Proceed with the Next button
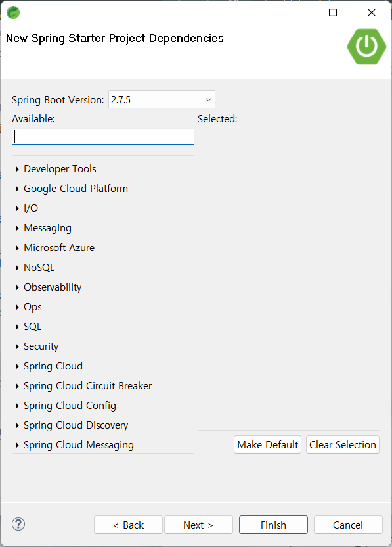 198,525
